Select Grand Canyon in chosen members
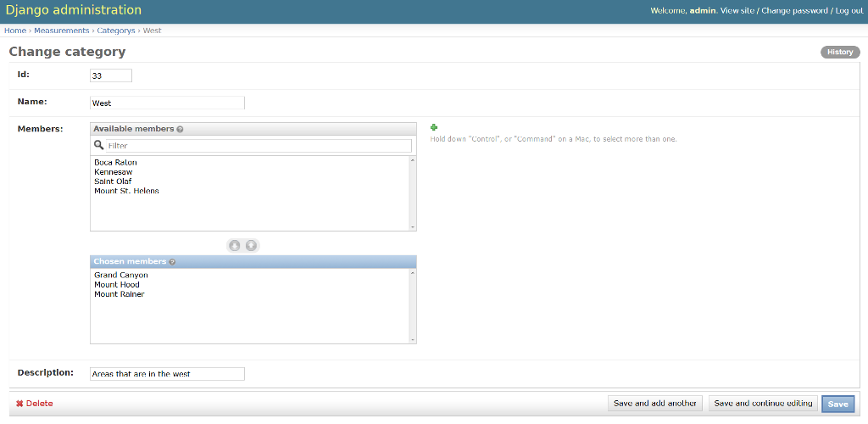This screenshot has width=868, height=424. (x=121, y=275)
